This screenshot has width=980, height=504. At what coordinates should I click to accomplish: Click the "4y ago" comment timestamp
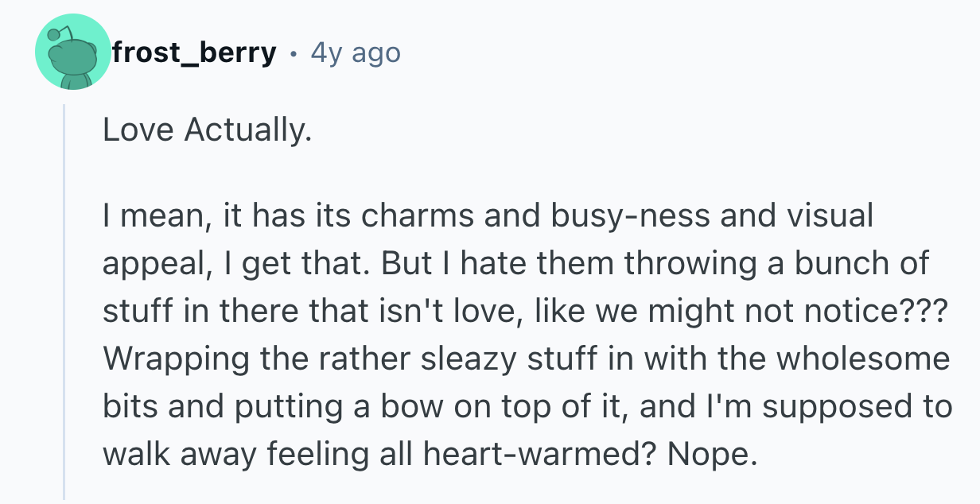pyautogui.click(x=356, y=53)
